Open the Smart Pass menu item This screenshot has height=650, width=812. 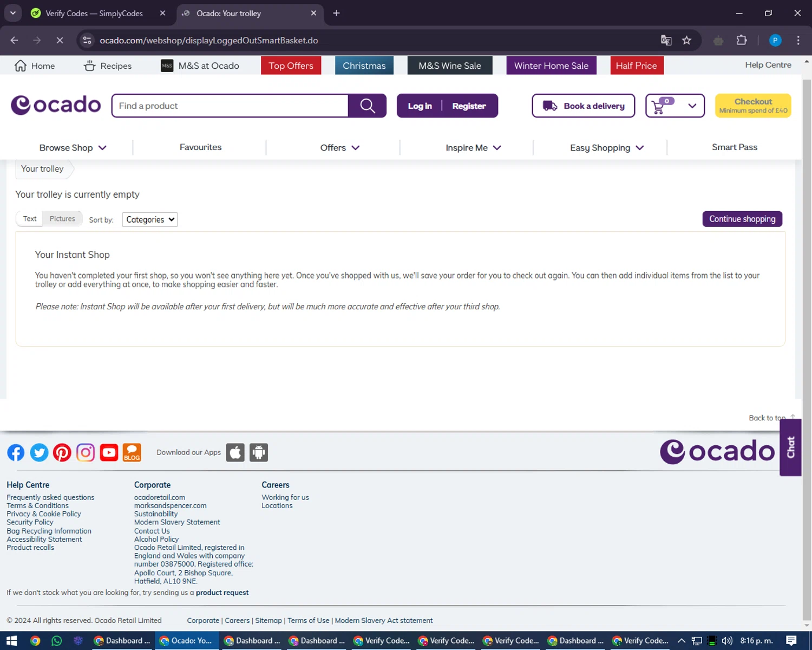pyautogui.click(x=735, y=147)
